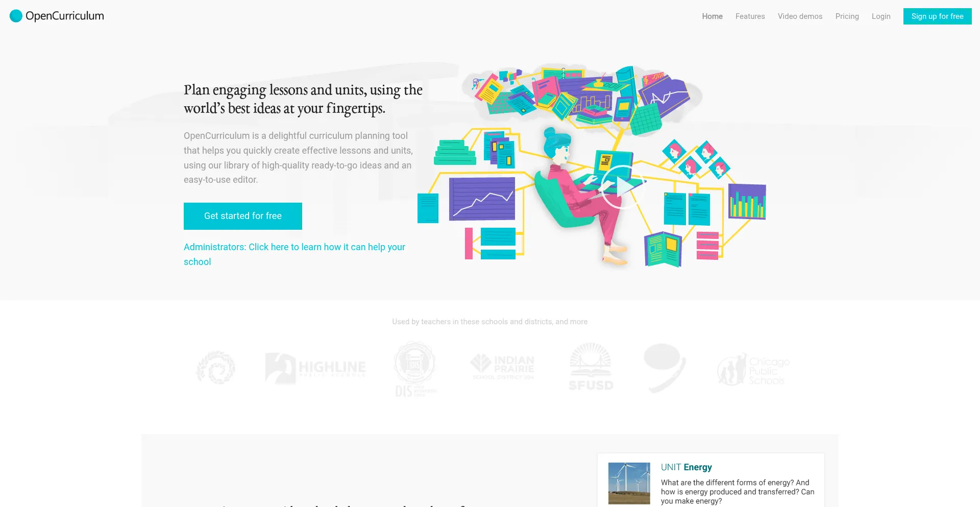Open the Features page

click(750, 16)
